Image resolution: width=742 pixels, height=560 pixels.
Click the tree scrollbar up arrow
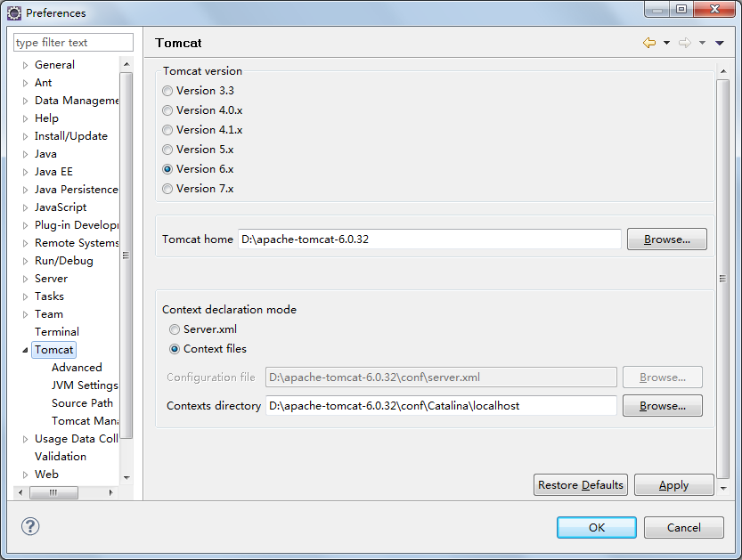[x=126, y=64]
